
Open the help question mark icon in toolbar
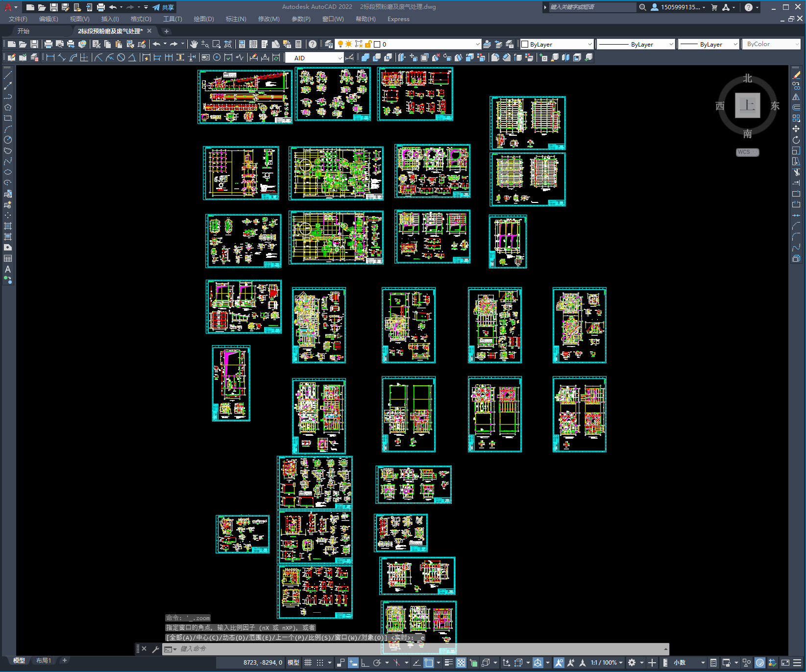tap(313, 44)
